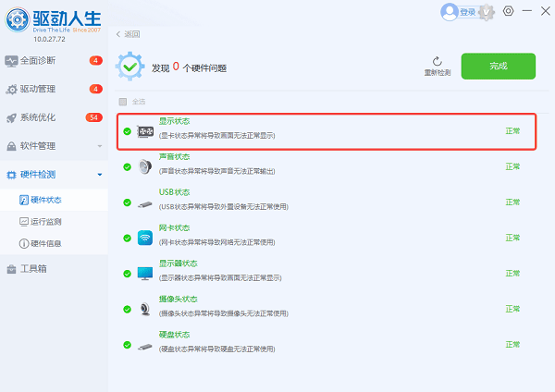Click the disk icon for 硬盘状态
Screen dimensions: 555x392
pos(145,347)
